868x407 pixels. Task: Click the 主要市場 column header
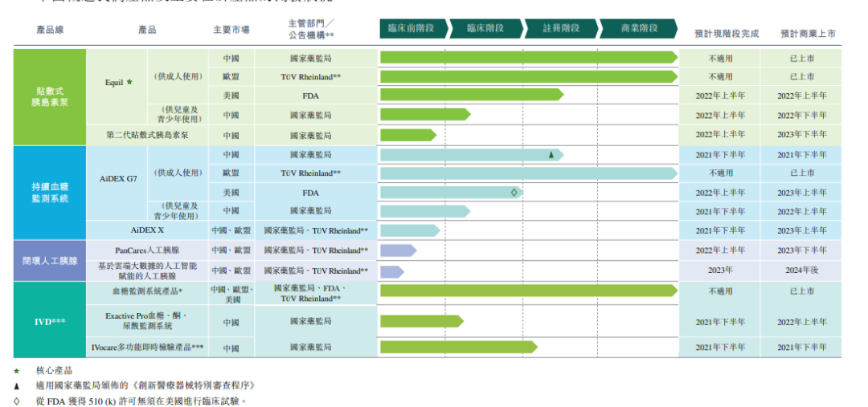click(231, 30)
